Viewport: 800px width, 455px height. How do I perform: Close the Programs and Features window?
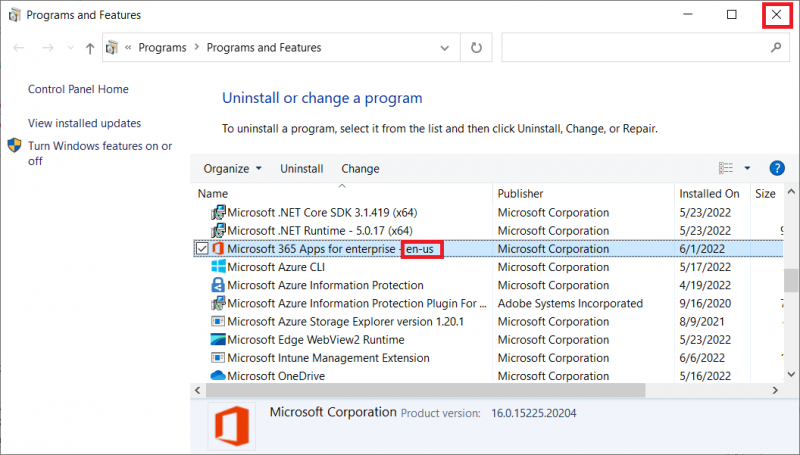[777, 14]
